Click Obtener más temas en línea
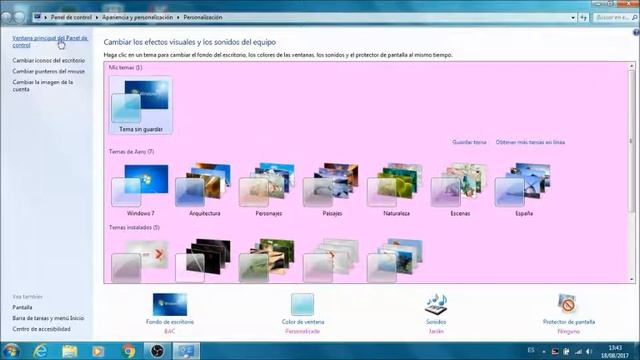Screen dimensions: 640x360 coord(530,142)
